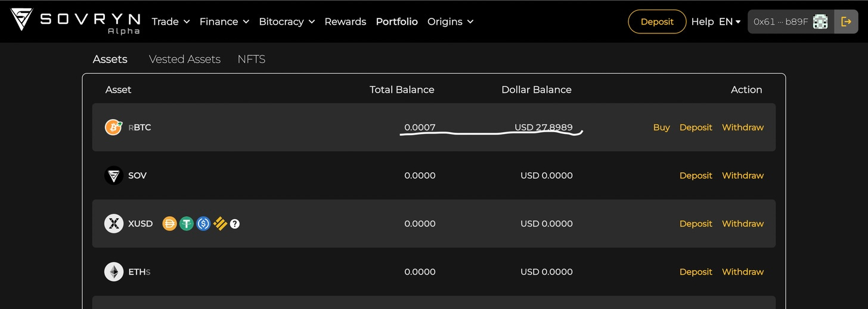Click Buy in the RBTC row
This screenshot has height=309, width=868.
662,127
